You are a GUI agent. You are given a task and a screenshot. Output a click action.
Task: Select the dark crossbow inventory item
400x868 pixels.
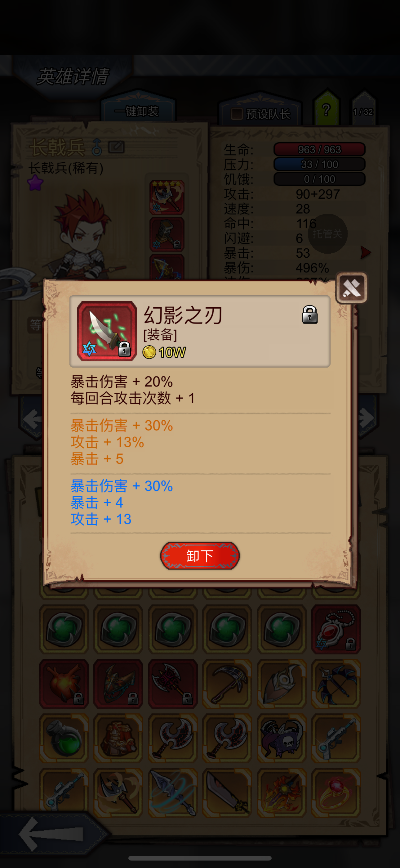click(336, 684)
